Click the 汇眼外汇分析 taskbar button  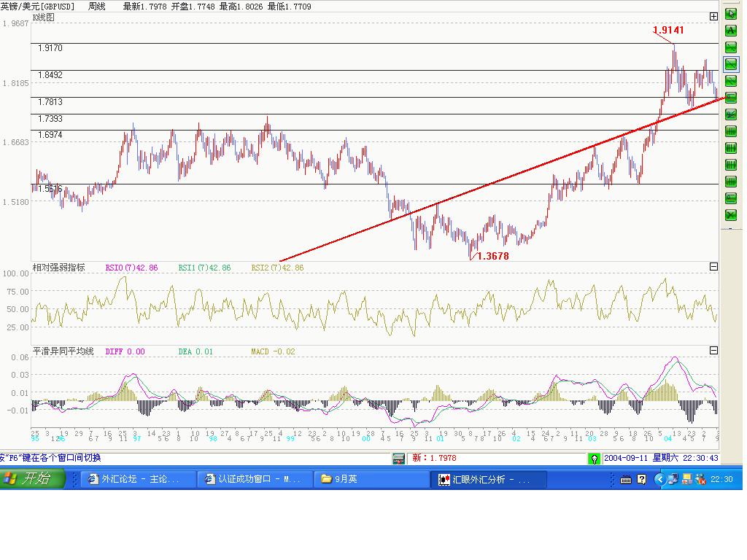[x=489, y=479]
